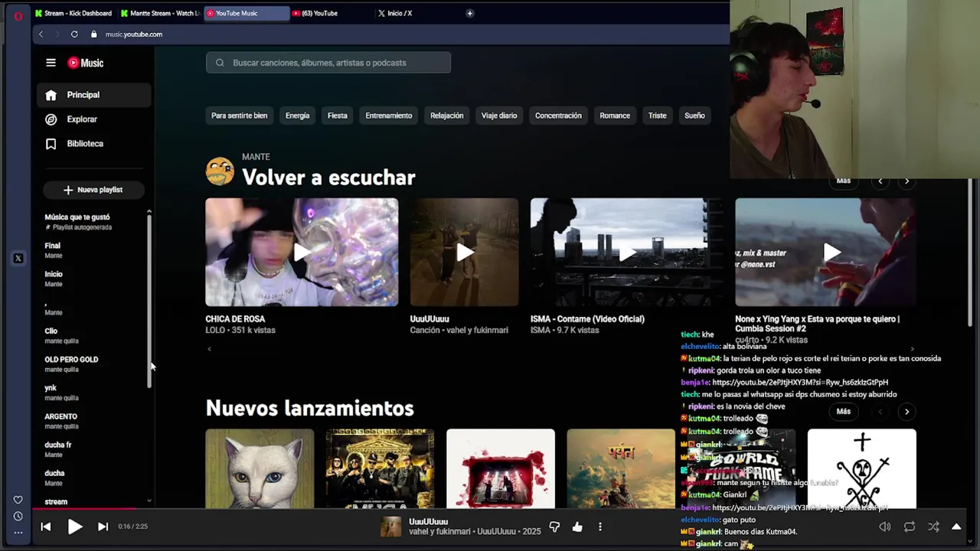Select the Para sentirte bien chip
Viewport: 980px width, 551px height.
tap(240, 116)
